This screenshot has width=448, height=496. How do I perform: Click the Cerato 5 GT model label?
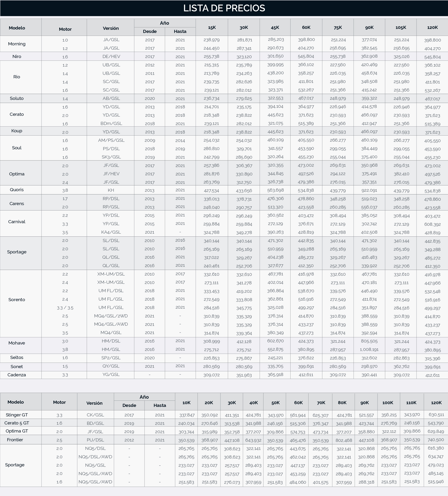coord(17,423)
